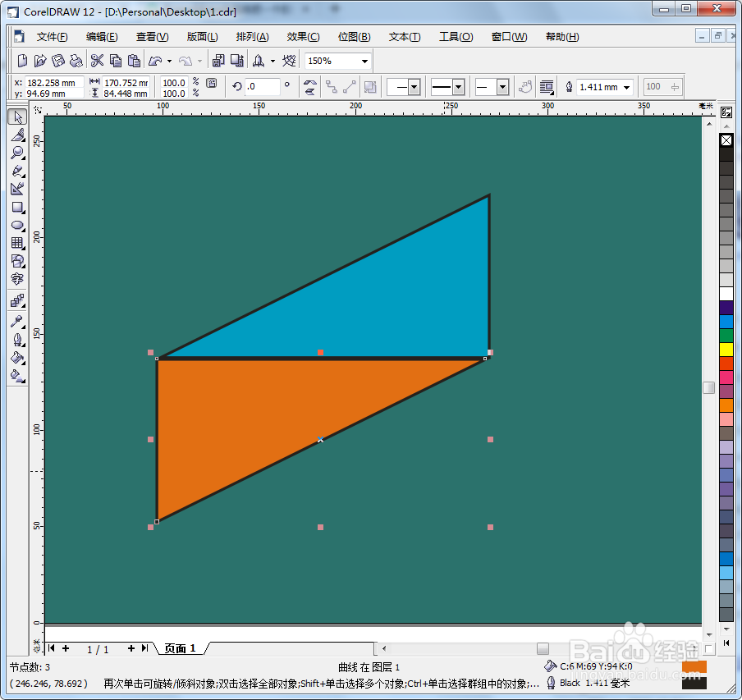Click the Wrap paragraph text icon
742x700 pixels.
pyautogui.click(x=547, y=87)
